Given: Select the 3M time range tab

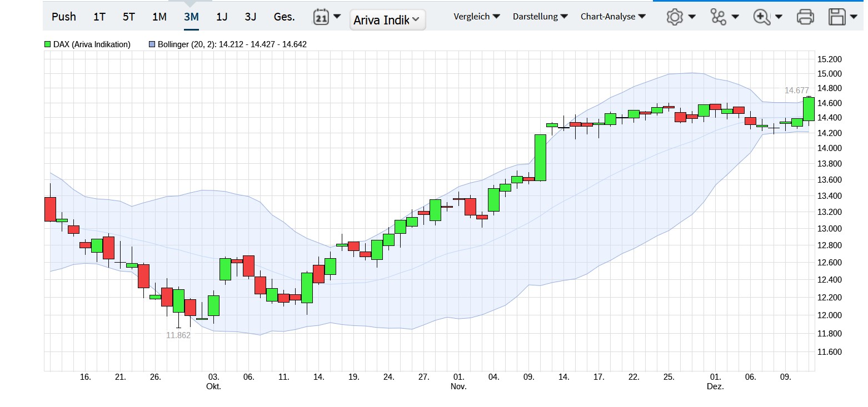Looking at the screenshot, I should tap(191, 17).
